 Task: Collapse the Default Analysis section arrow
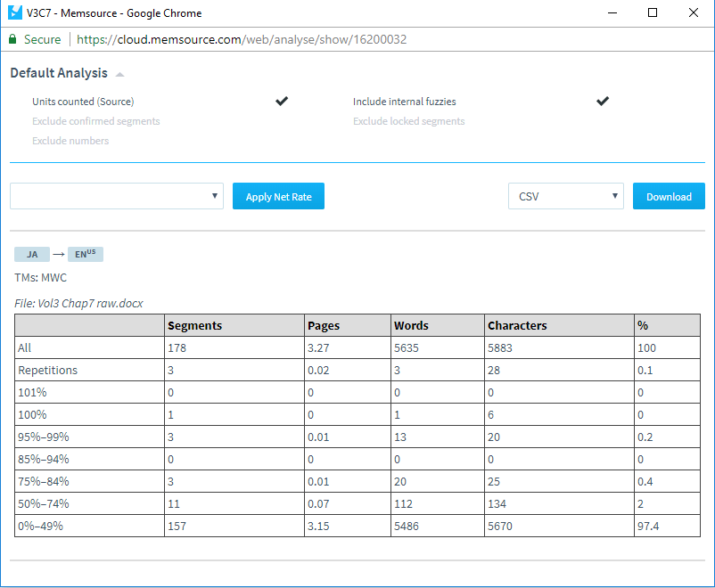pos(120,75)
